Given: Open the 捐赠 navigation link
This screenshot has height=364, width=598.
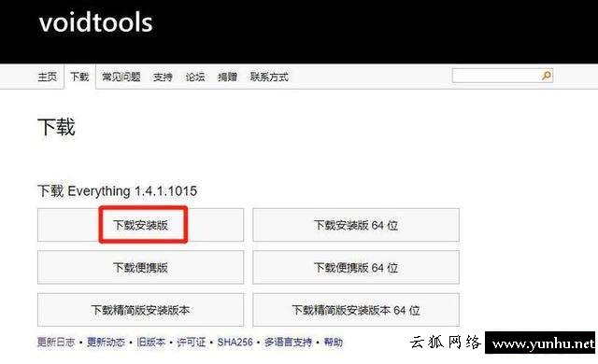Looking at the screenshot, I should click(x=228, y=77).
